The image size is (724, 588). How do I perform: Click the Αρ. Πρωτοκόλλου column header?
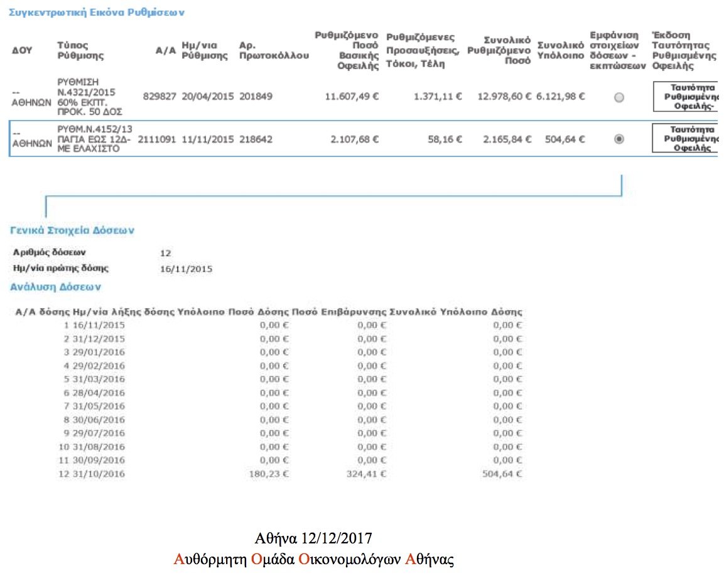coord(274,50)
